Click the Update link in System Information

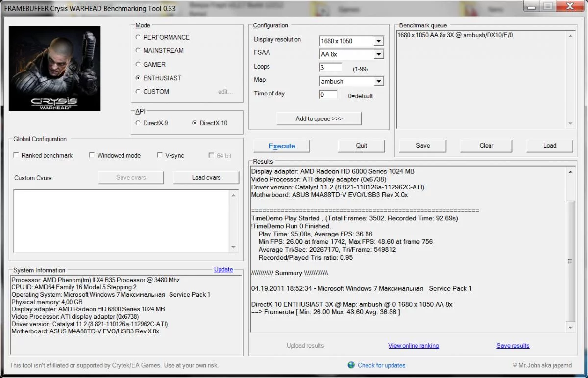click(x=223, y=269)
